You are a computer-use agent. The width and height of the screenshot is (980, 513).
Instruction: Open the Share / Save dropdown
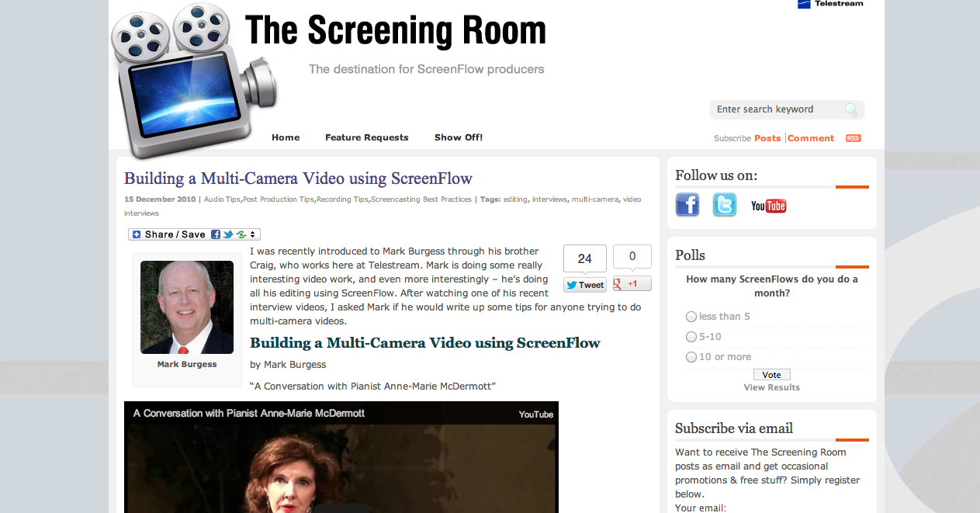point(194,234)
